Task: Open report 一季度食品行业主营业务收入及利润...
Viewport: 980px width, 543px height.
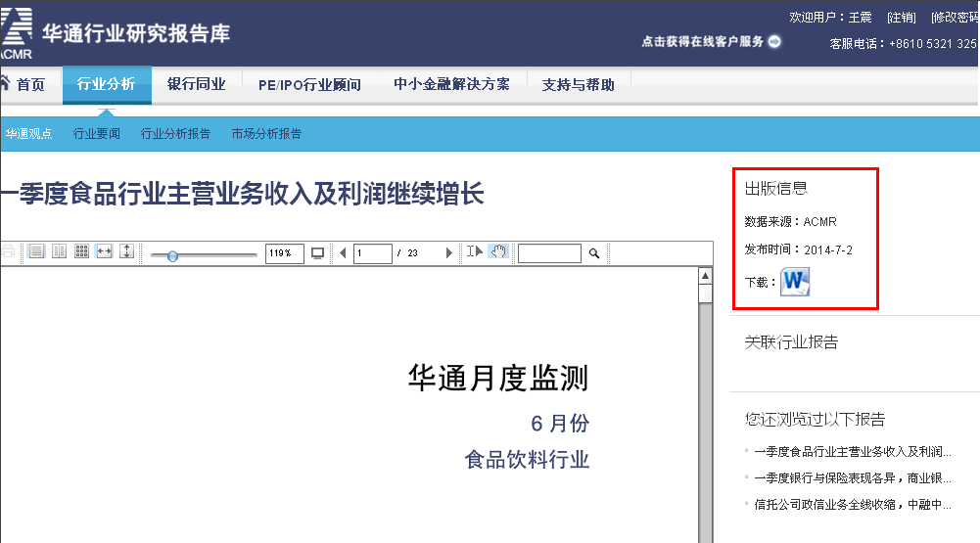Action: click(x=853, y=452)
